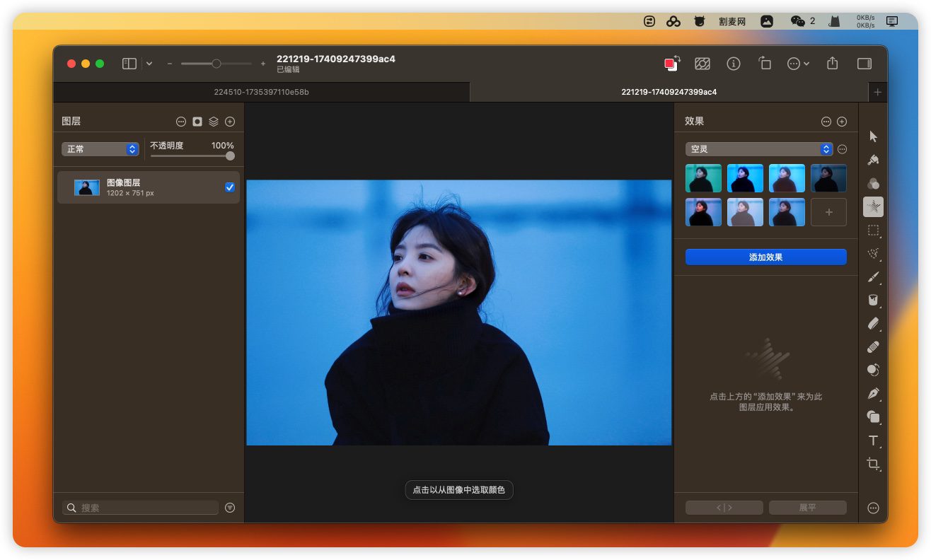
Task: Uncheck visibility of 图像图层 layer
Action: (230, 187)
